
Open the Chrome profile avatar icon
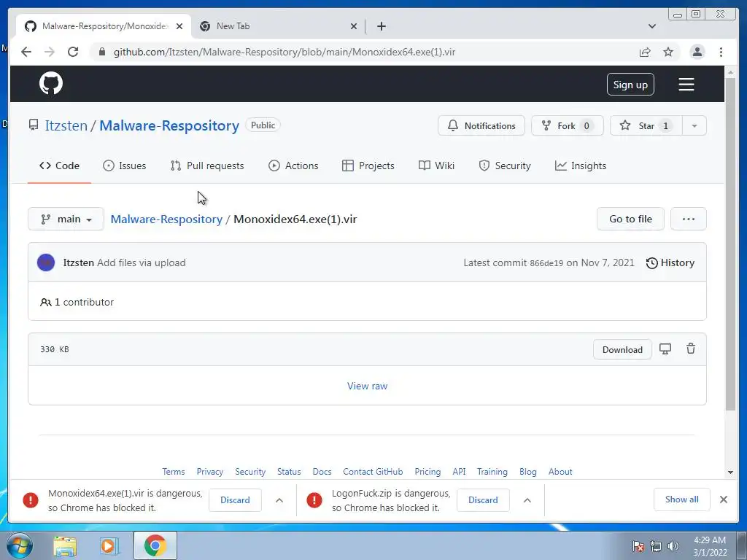(x=697, y=52)
